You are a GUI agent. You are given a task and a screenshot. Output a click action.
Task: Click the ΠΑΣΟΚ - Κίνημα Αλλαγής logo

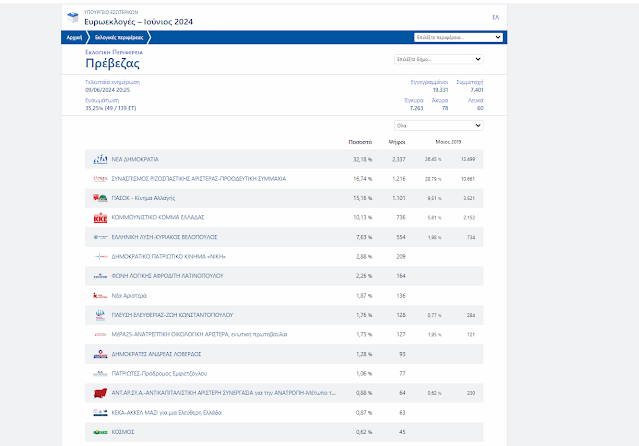click(x=100, y=198)
